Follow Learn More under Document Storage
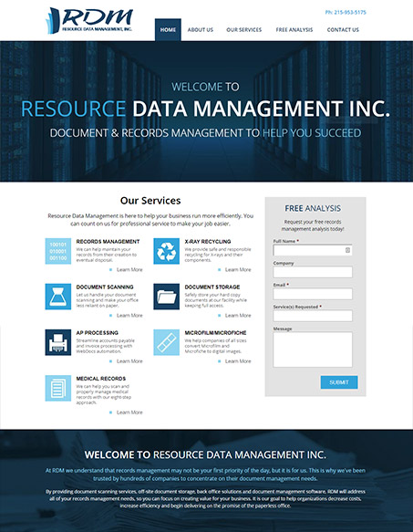413x532 pixels. [x=238, y=316]
